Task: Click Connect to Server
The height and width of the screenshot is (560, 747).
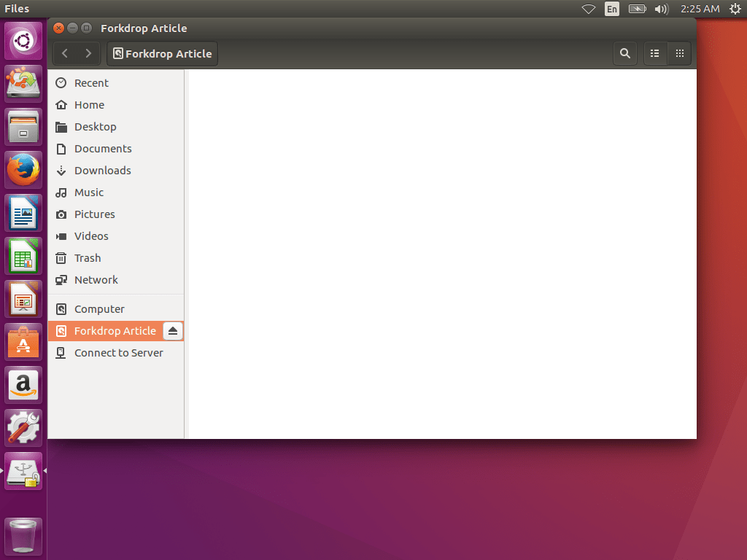Action: [x=116, y=353]
